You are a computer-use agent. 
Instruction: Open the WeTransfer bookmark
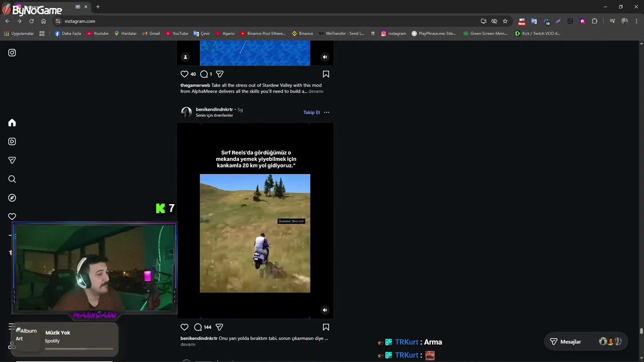point(342,34)
